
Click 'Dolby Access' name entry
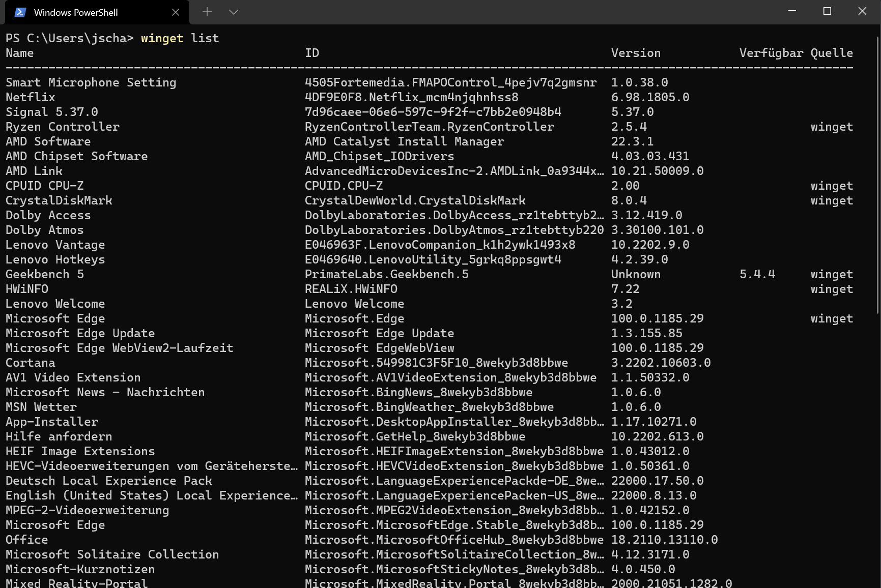[x=48, y=215]
